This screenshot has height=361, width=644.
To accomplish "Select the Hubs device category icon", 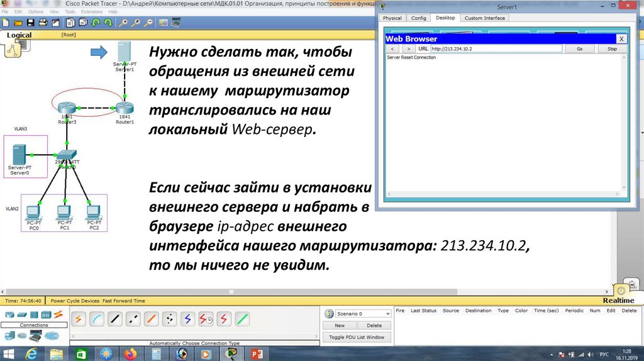I will click(34, 315).
